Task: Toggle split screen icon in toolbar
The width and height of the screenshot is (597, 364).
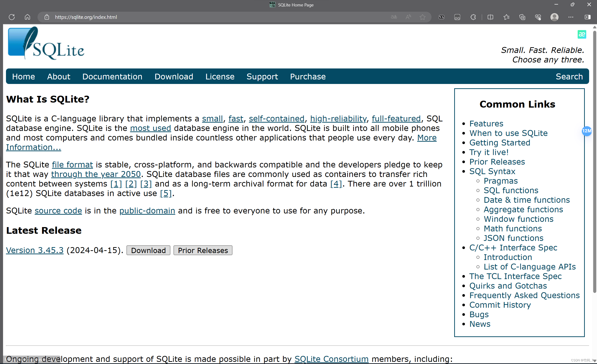Action: tap(490, 17)
